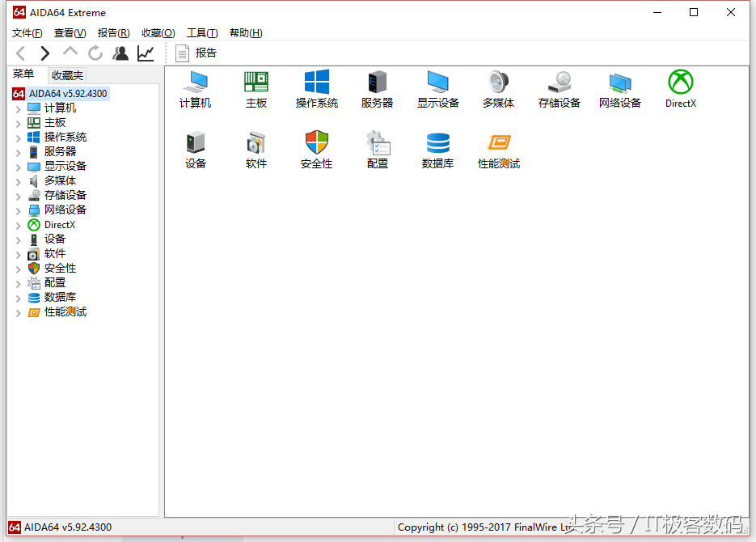
Task: Open the 操作系统 Windows icon in main panel
Action: pos(317,89)
